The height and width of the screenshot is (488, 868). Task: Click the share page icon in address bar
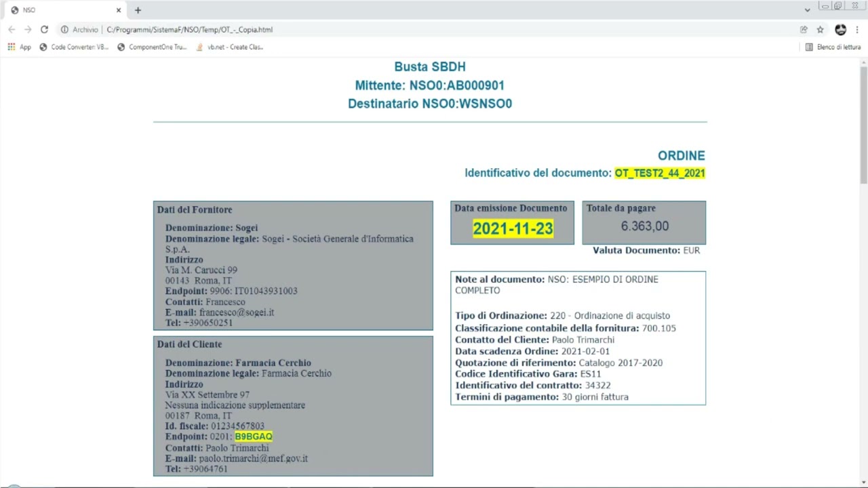pos(804,30)
